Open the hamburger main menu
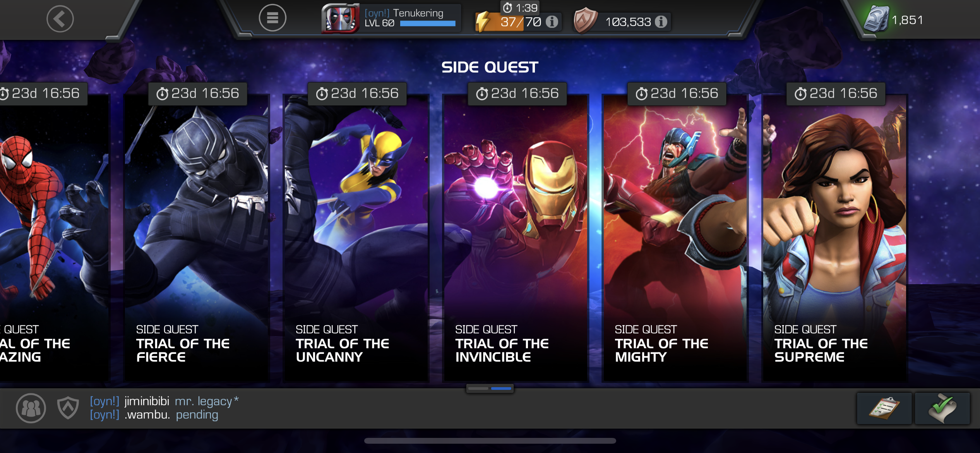980x453 pixels. [x=272, y=18]
